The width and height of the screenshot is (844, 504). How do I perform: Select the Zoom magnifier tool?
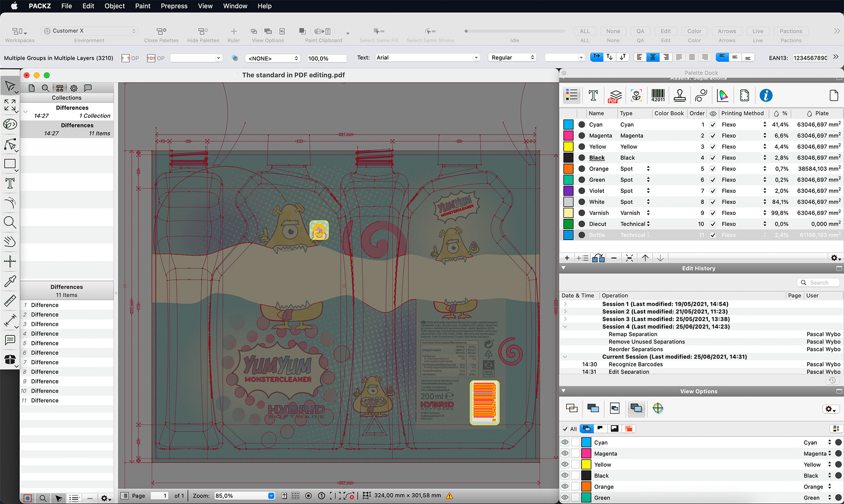[10, 222]
